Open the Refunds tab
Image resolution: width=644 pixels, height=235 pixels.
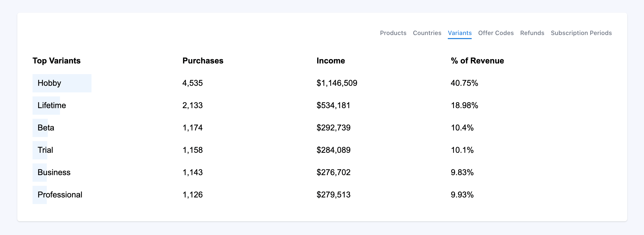click(x=532, y=33)
